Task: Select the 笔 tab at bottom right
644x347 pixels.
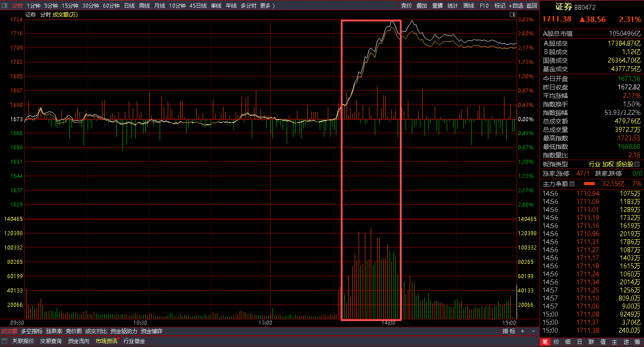Action: [x=545, y=342]
